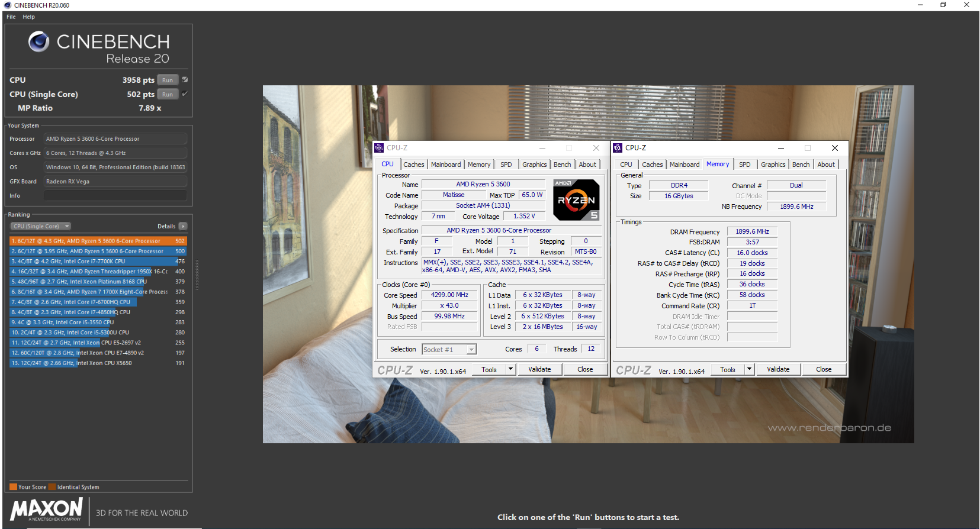Open the CPU (Single Core) ranking dropdown
The width and height of the screenshot is (980, 529).
coord(40,226)
